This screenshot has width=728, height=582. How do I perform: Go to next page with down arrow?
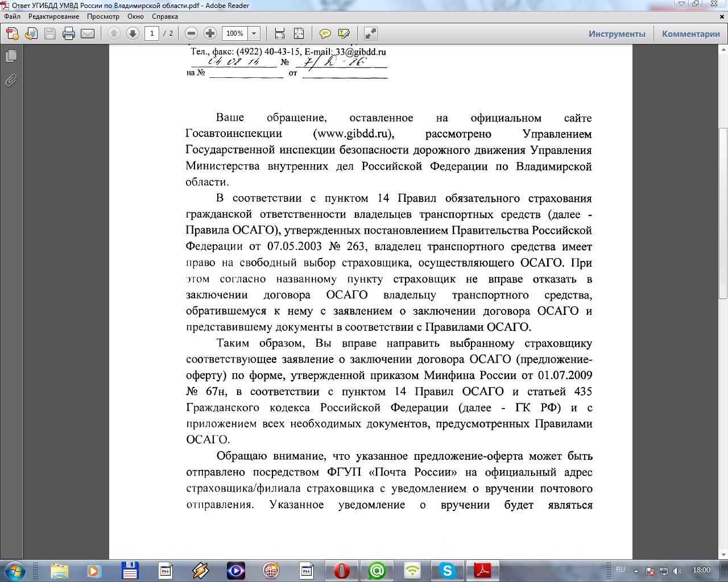pos(133,34)
